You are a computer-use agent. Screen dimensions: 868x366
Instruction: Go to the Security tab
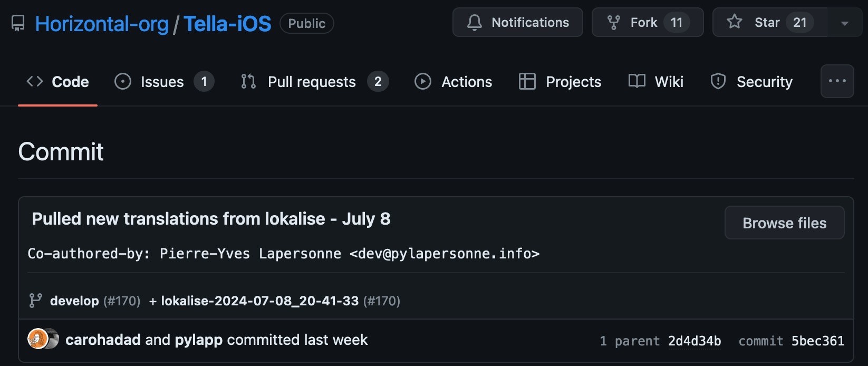coord(751,82)
